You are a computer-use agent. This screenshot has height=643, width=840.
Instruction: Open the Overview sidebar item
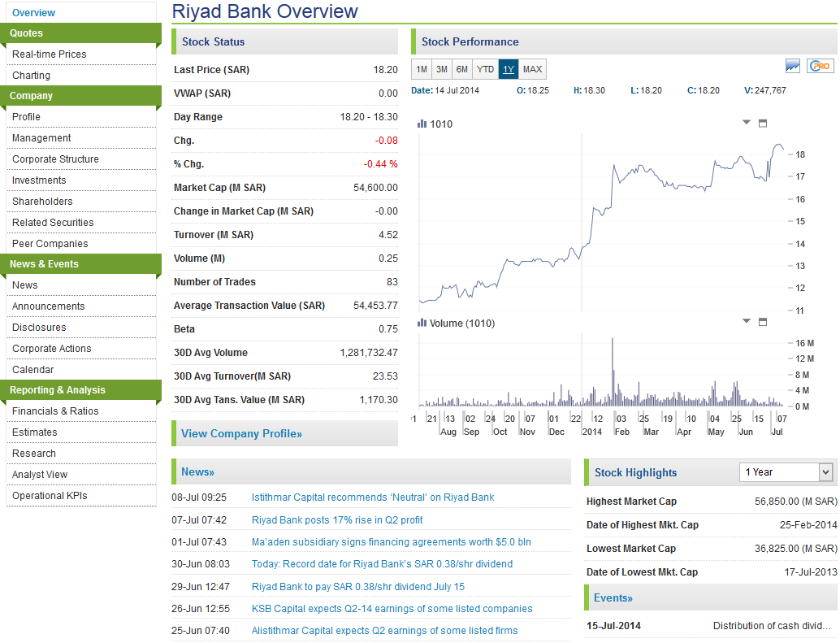(x=33, y=12)
